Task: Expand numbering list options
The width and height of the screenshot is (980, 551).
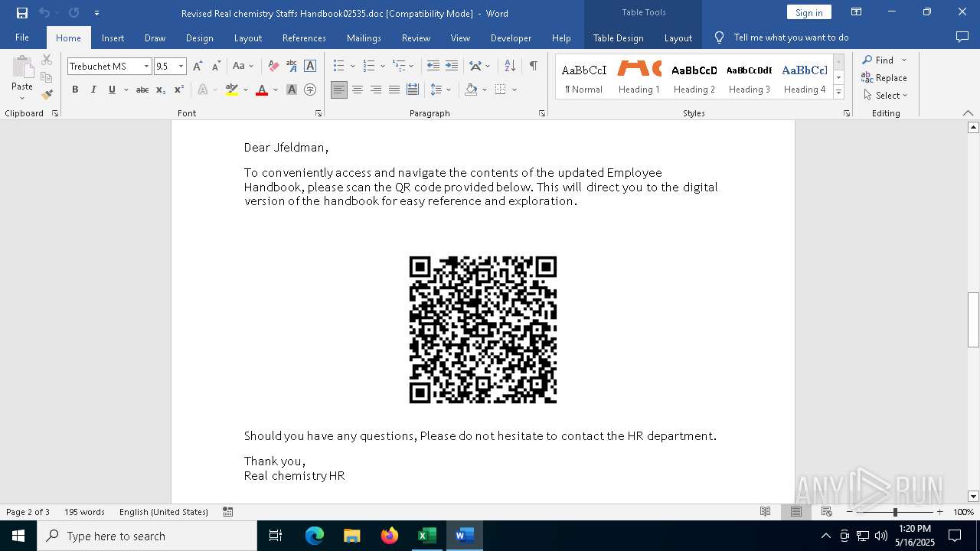Action: pyautogui.click(x=383, y=67)
